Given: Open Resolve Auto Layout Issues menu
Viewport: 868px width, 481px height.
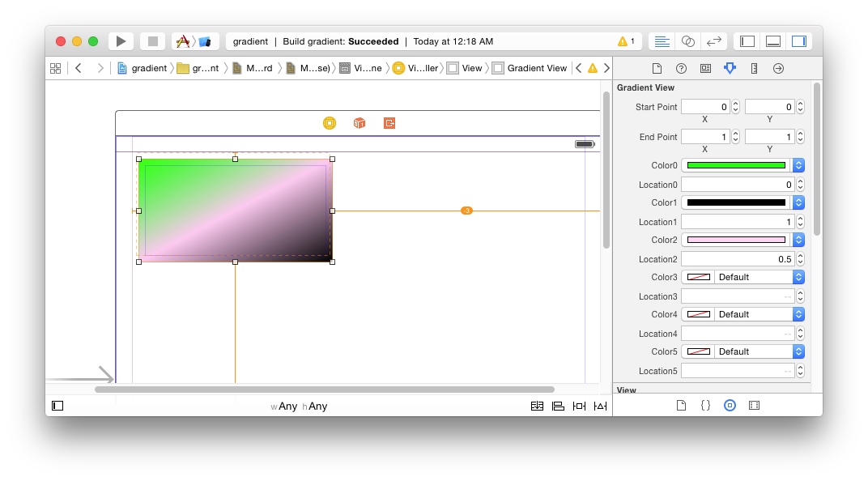Looking at the screenshot, I should pyautogui.click(x=600, y=406).
